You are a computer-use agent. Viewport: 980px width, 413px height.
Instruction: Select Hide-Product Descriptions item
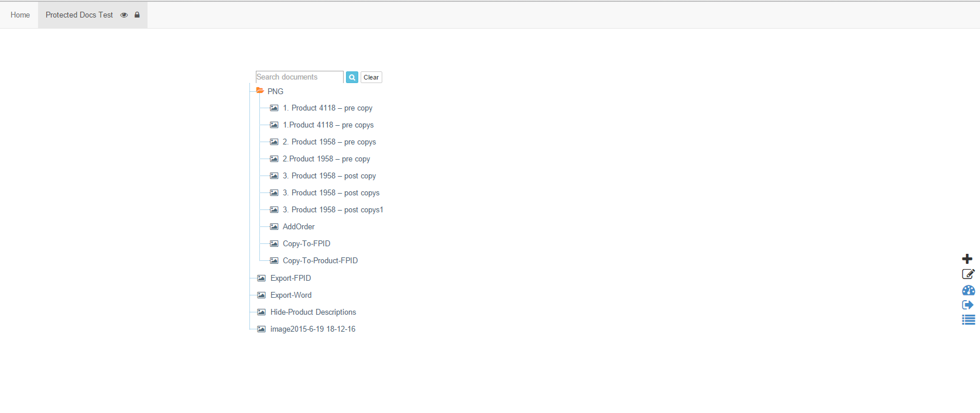313,312
